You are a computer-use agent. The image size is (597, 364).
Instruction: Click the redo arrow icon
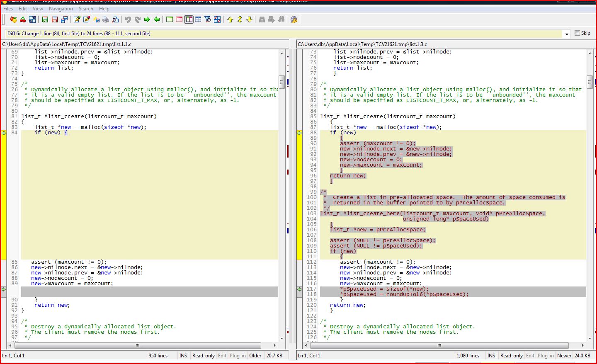[138, 19]
